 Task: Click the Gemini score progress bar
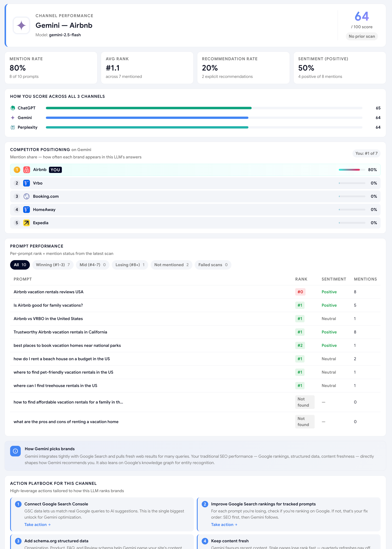[204, 118]
